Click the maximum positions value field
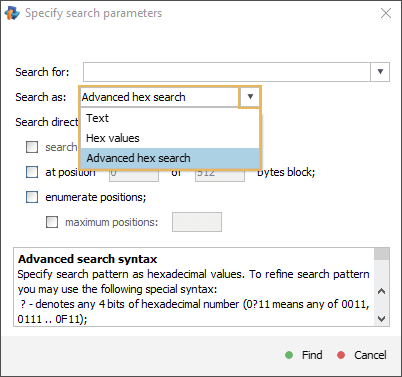Screen dimensions: 402x377 (197, 222)
